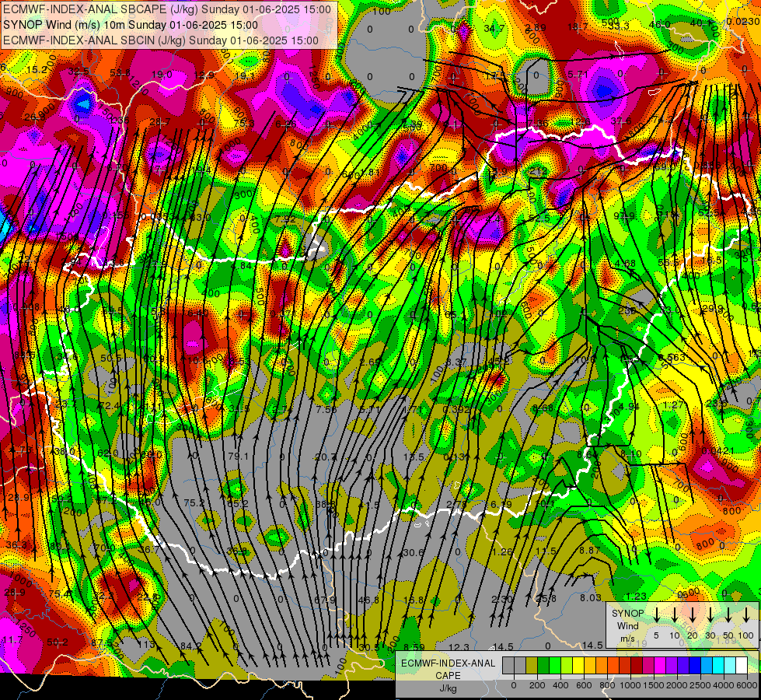
Task: Select the pure yellow CAPE legend swatch
Action: tap(578, 666)
